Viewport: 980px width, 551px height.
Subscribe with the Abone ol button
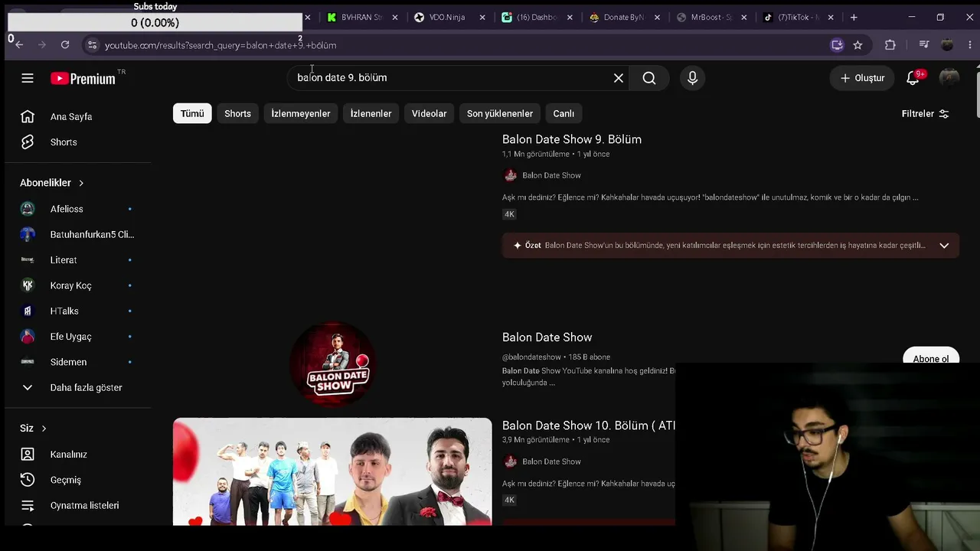coord(931,357)
